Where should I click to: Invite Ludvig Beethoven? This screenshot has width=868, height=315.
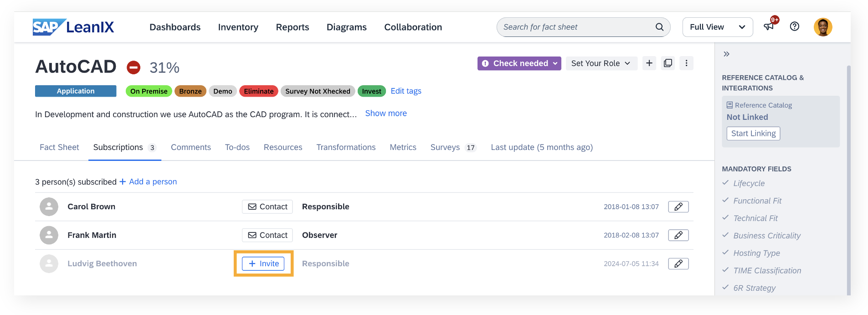click(263, 263)
